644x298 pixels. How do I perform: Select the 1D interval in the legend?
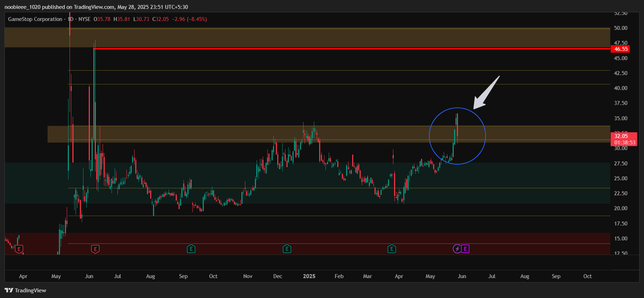(71, 19)
